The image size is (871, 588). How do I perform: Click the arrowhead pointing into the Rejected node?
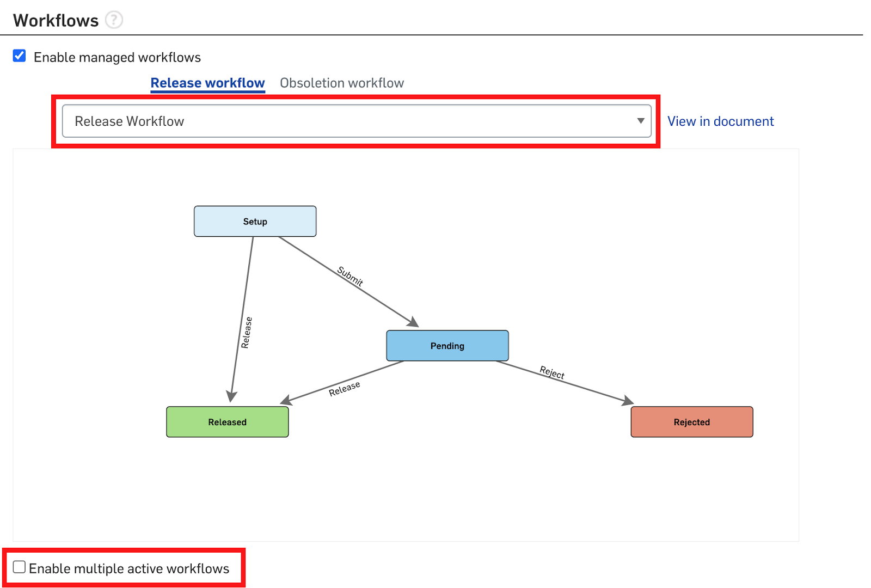tap(628, 401)
